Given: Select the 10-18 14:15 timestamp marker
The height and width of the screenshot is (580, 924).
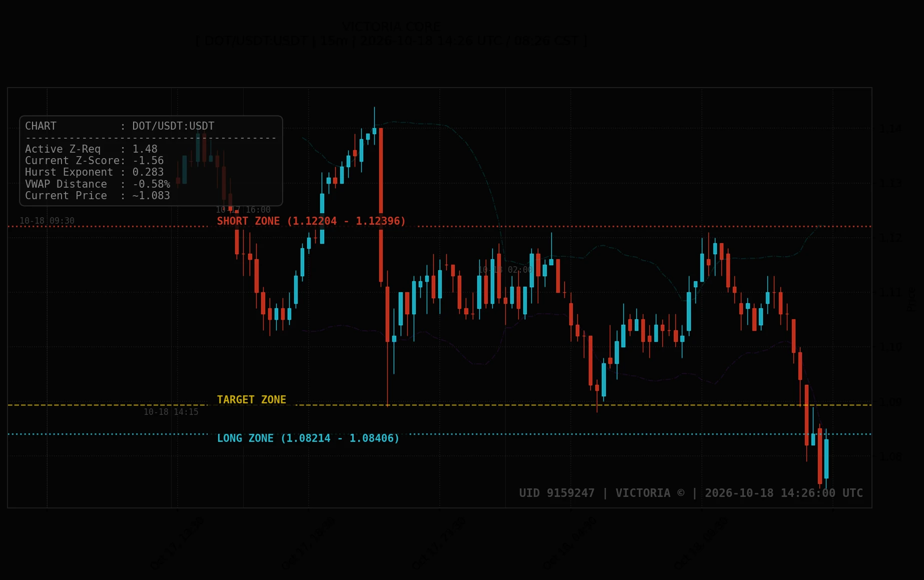Looking at the screenshot, I should (x=171, y=412).
